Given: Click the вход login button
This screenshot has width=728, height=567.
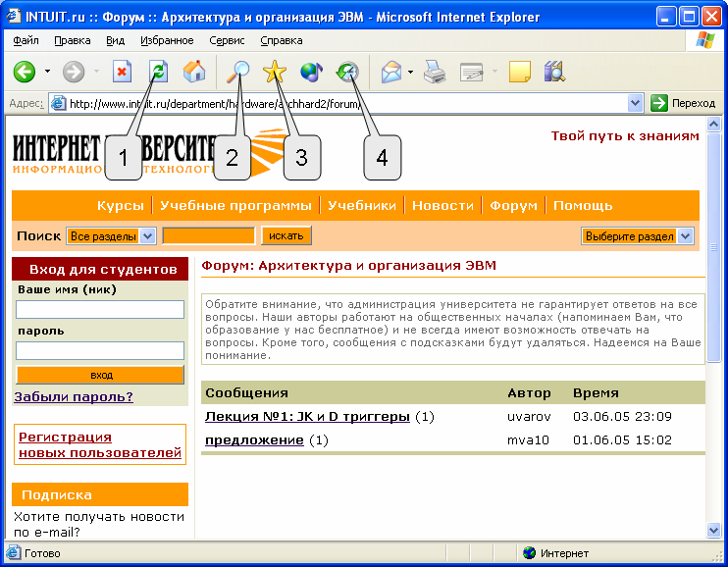Looking at the screenshot, I should tap(100, 375).
